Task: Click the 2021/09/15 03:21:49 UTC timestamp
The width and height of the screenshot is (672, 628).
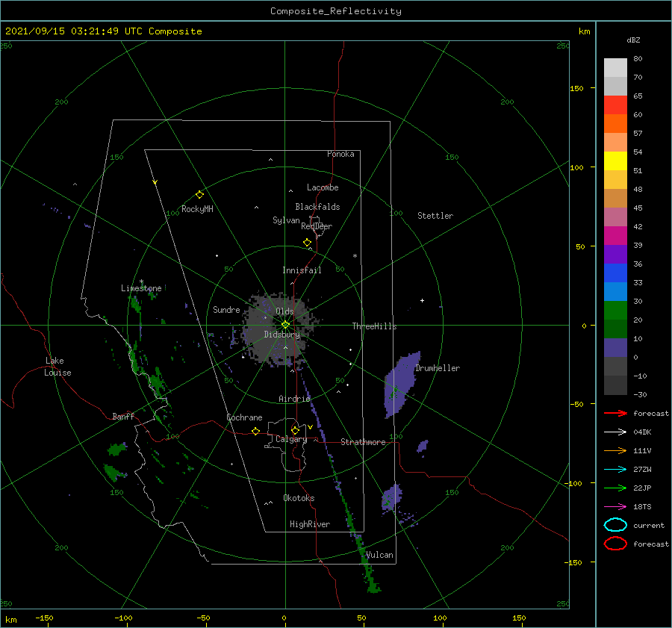Action: coord(74,31)
